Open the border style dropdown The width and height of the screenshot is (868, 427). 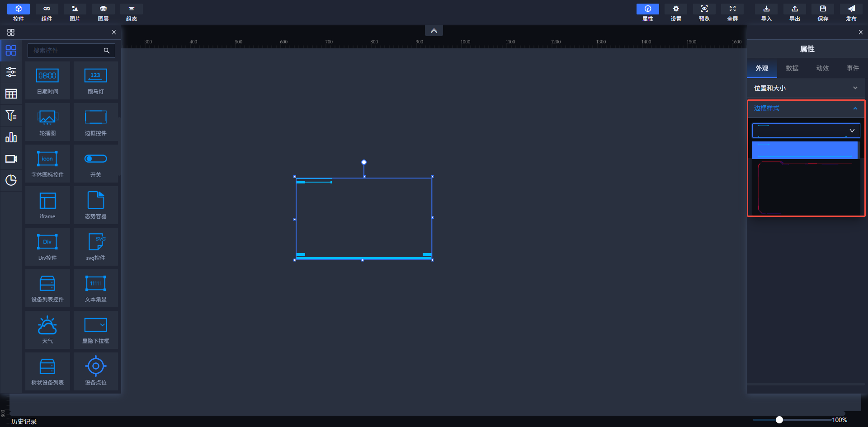(806, 131)
